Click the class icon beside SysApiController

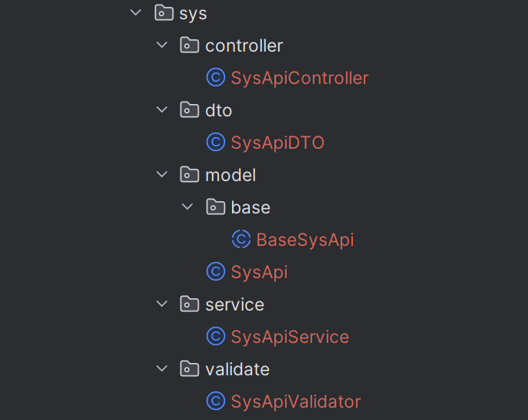click(x=216, y=78)
